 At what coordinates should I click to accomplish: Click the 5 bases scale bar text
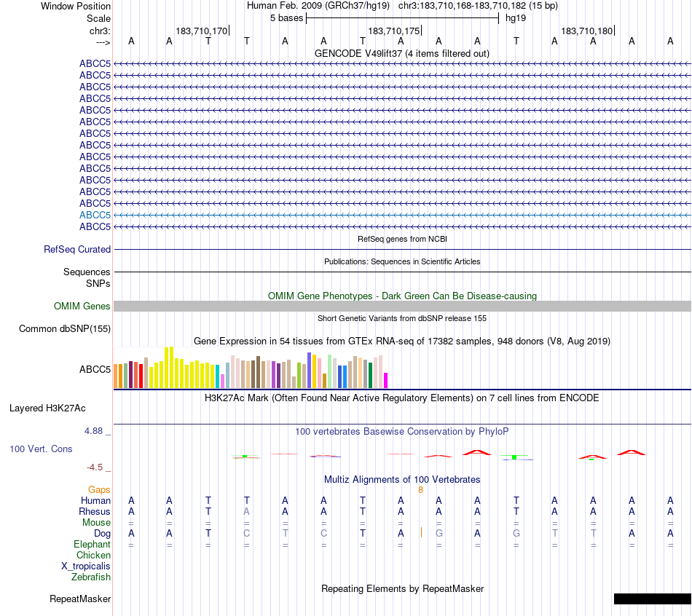pyautogui.click(x=286, y=18)
